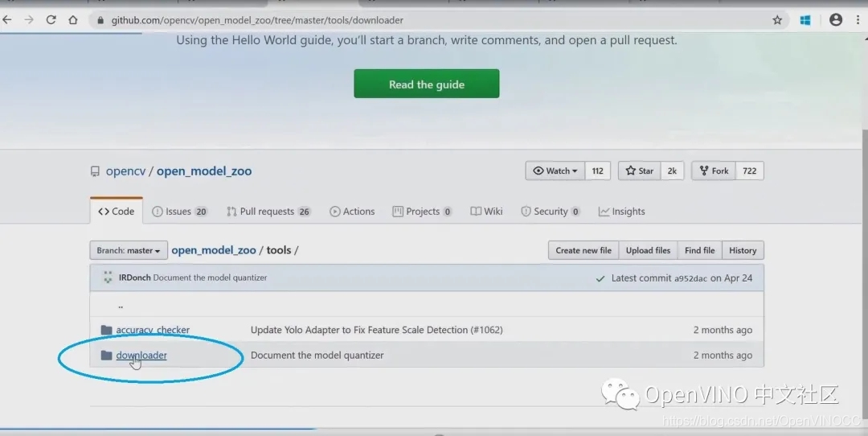Expand the Branch: master dropdown
Image resolution: width=868 pixels, height=436 pixels.
coord(129,250)
